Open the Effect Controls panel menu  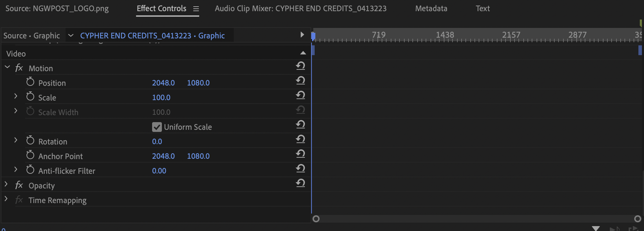point(196,9)
